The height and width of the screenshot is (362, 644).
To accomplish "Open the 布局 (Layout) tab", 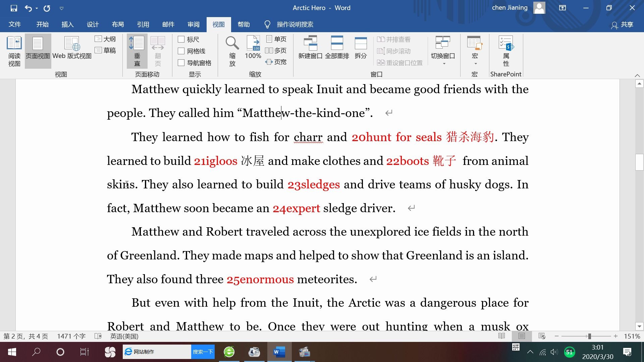I will 118,24.
